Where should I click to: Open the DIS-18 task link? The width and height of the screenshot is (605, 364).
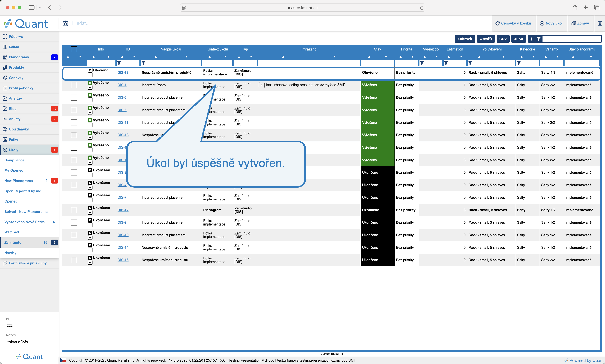click(x=123, y=73)
